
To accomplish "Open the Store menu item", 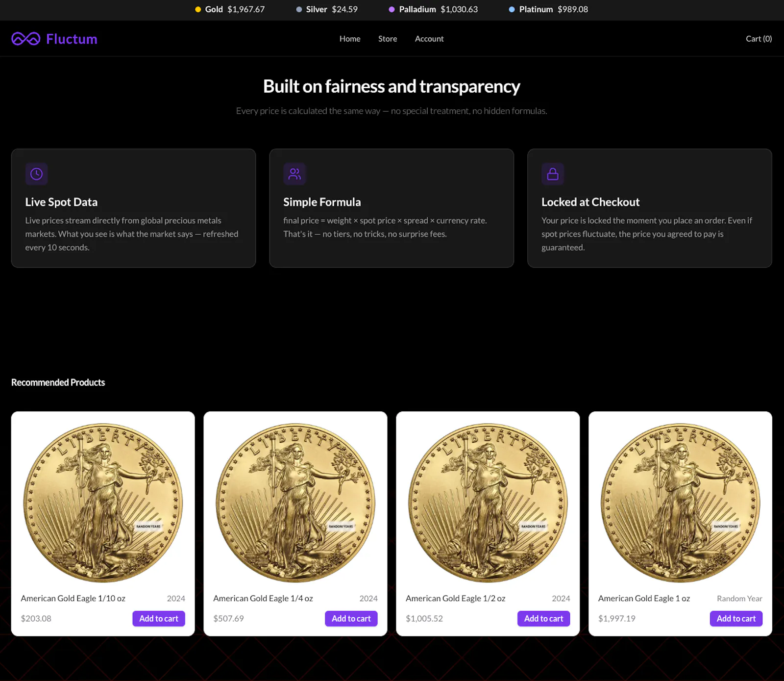I will coord(388,39).
